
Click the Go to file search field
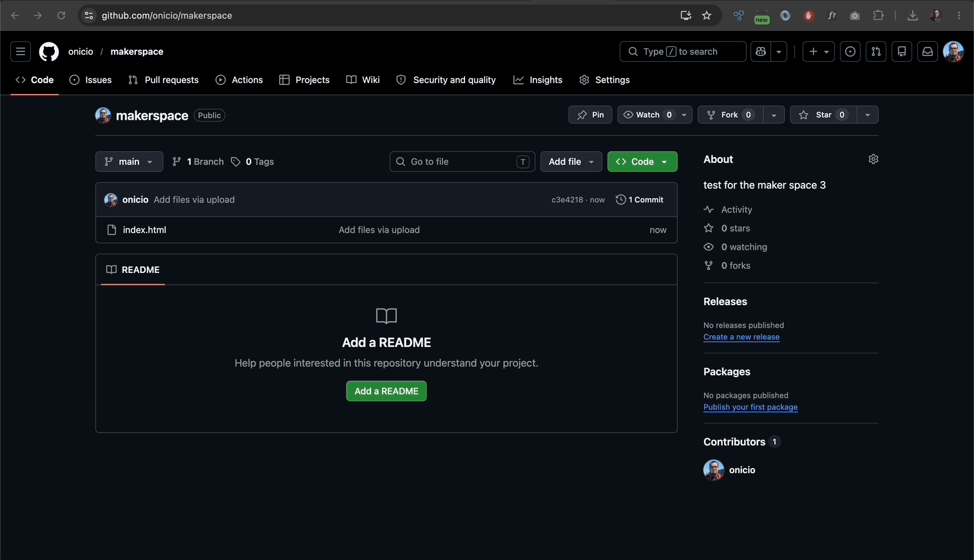click(x=462, y=162)
